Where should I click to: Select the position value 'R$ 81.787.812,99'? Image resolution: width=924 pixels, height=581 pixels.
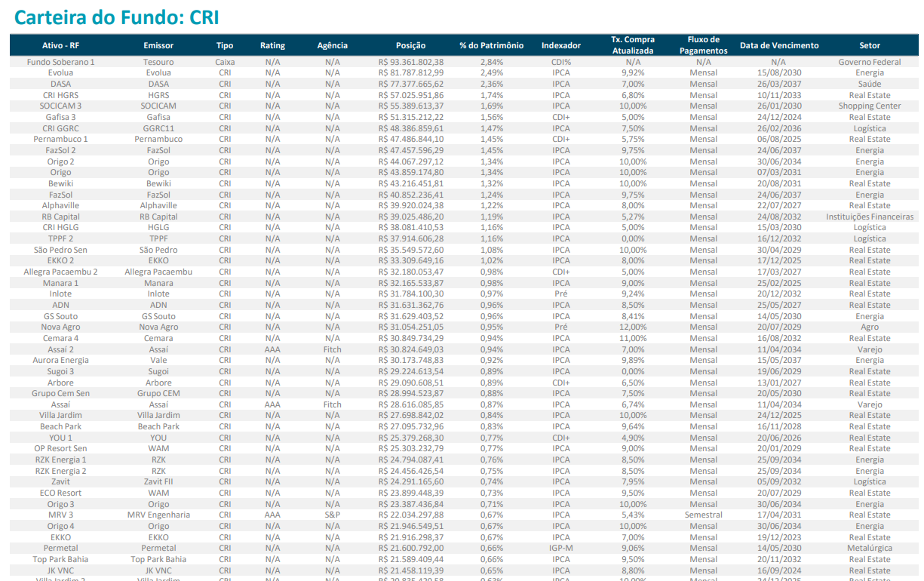410,73
